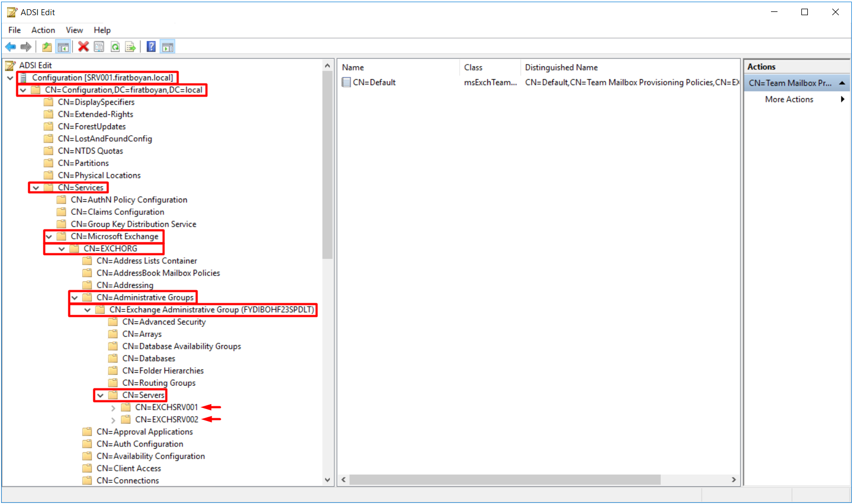
Task: Open Properties toolbar icon
Action: click(99, 47)
